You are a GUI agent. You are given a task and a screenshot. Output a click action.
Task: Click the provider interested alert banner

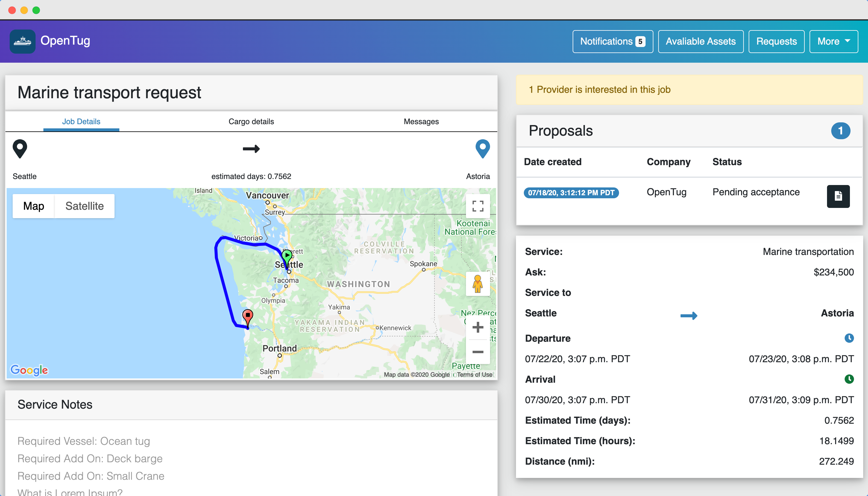pos(689,89)
